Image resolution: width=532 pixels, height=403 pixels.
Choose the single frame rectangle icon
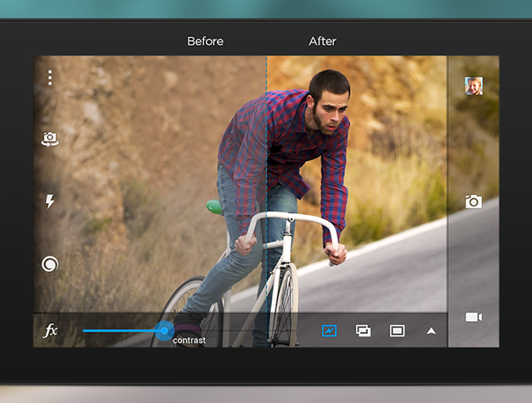point(397,330)
